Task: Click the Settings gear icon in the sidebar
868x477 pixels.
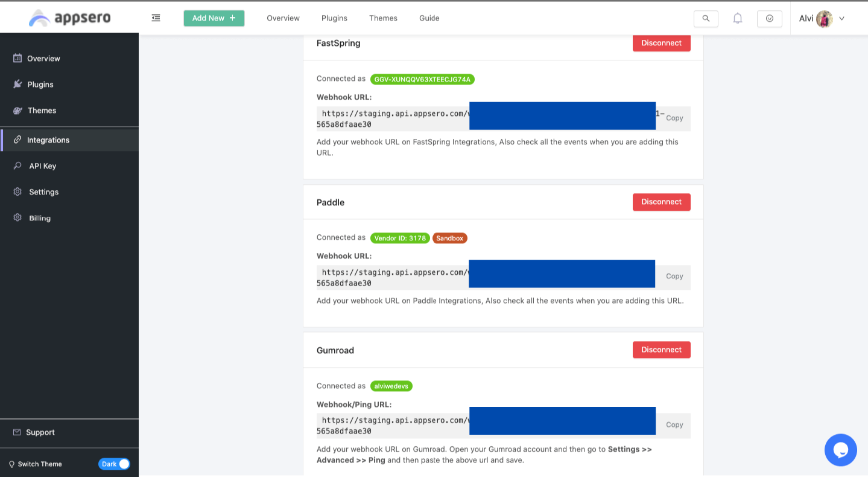Action: click(17, 191)
